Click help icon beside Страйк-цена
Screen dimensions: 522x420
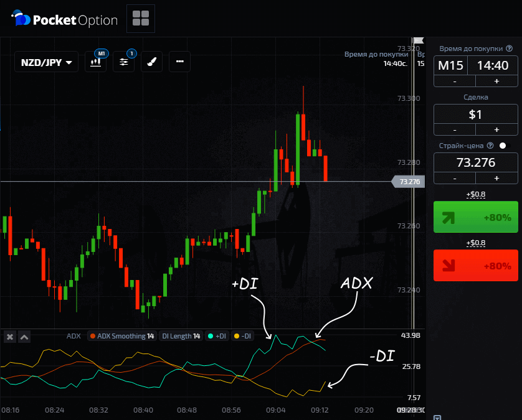(x=490, y=146)
